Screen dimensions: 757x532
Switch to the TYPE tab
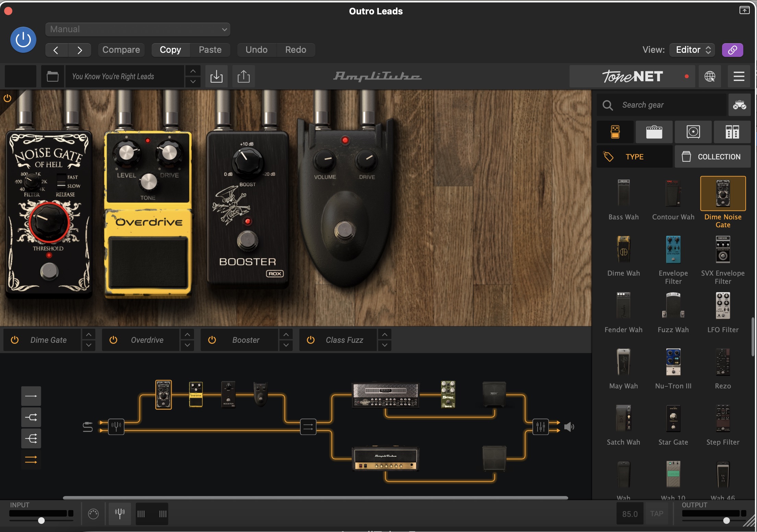[635, 157]
